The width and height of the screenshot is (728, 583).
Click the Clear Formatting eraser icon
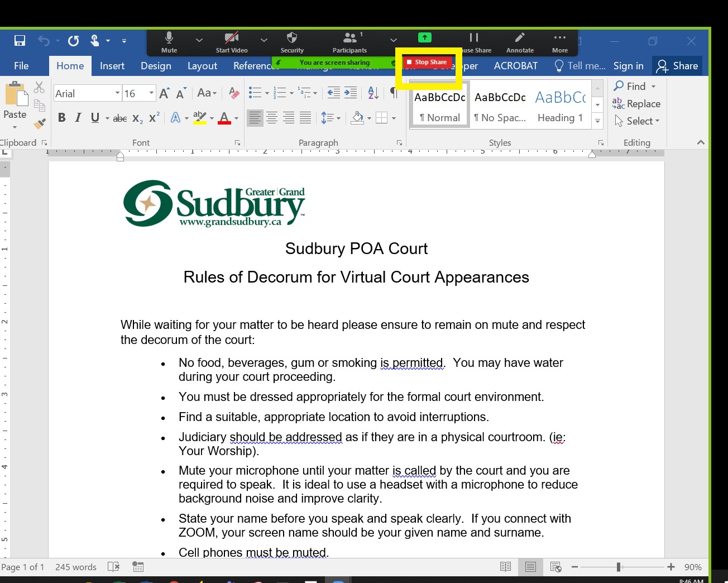tap(234, 93)
